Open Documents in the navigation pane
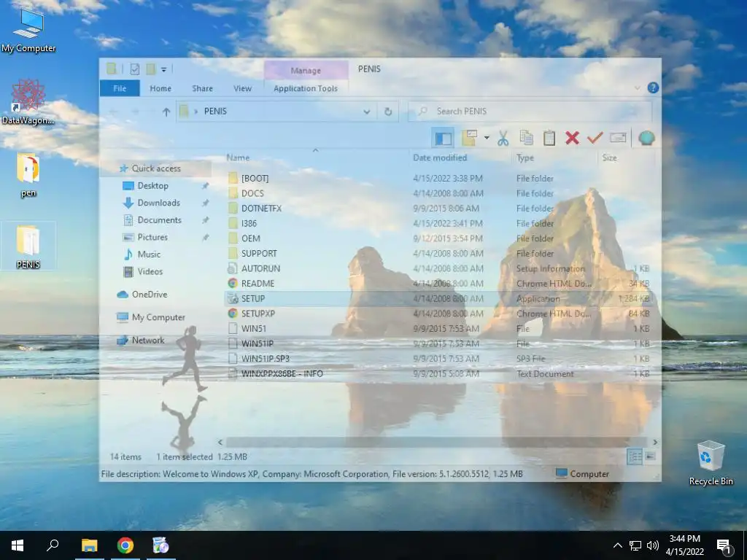747x560 pixels. (160, 220)
